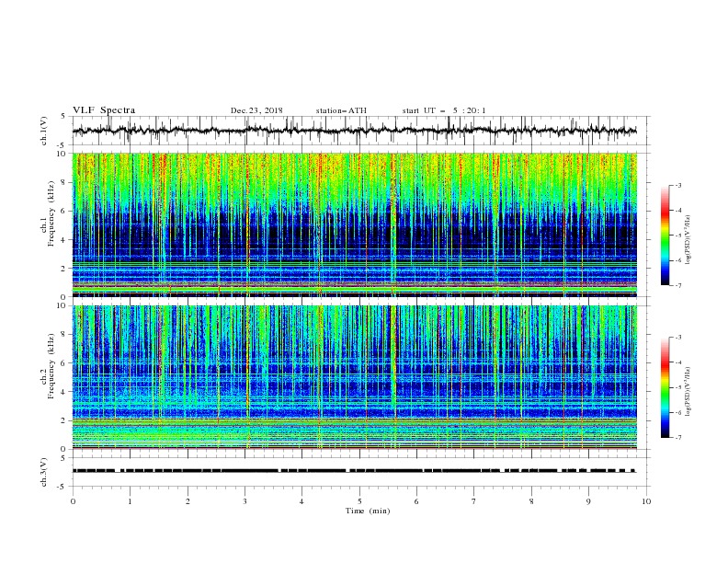728x563 pixels.
Task: Click the ch.1 colorbar "log(PSD)(V²/Hz)" label
Action: pos(688,240)
